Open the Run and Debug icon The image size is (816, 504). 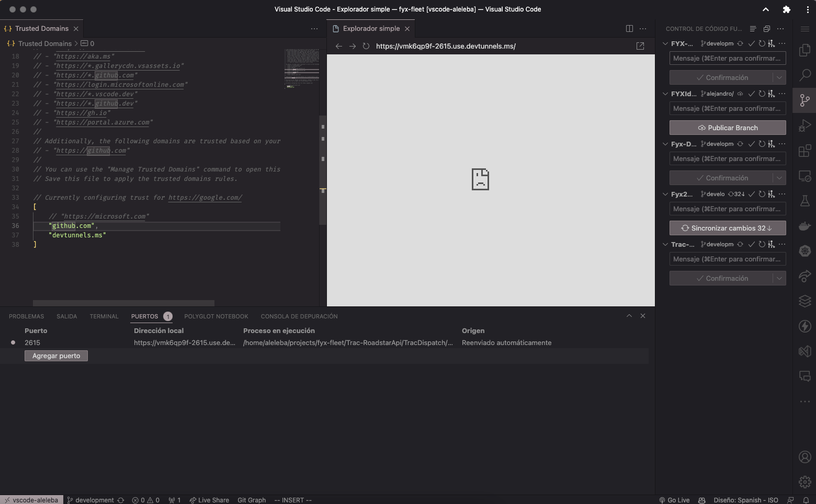pos(804,125)
